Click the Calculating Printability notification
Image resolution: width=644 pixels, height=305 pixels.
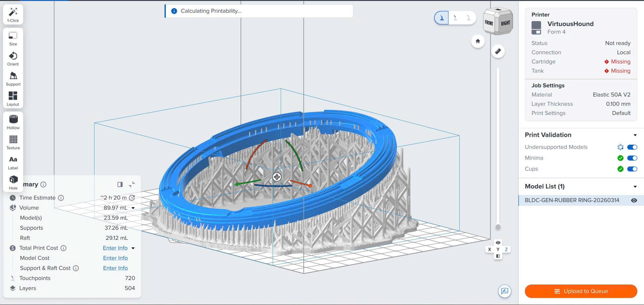point(259,11)
